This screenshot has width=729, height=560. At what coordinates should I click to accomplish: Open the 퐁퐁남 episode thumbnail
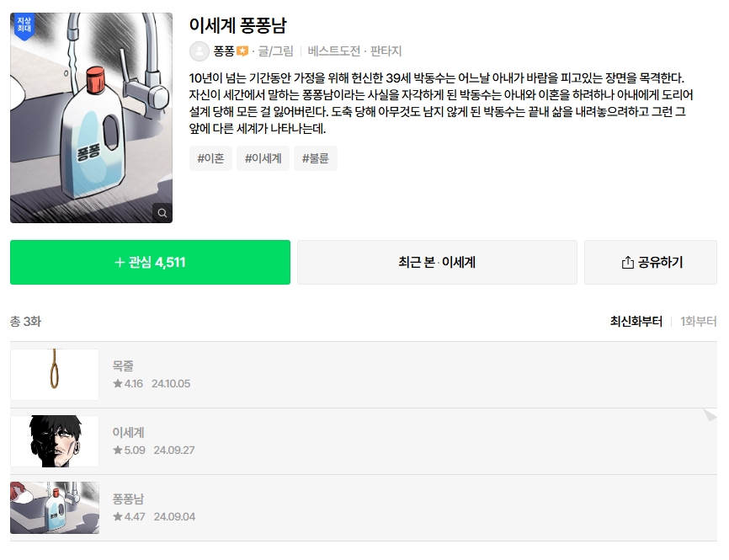tap(55, 508)
